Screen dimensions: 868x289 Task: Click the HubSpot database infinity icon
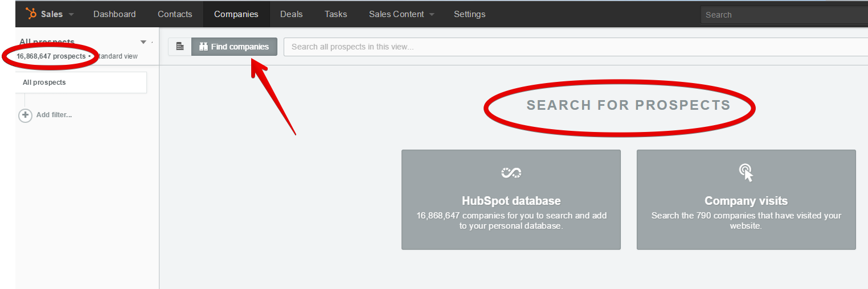511,172
